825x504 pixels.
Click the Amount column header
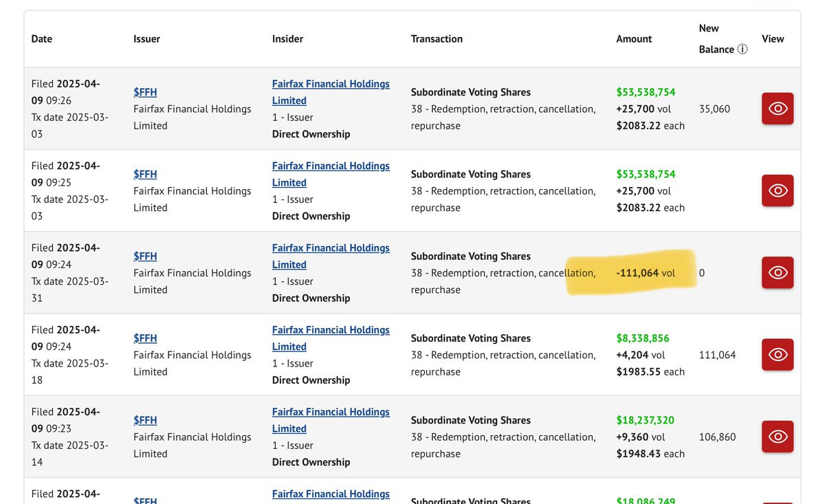point(634,39)
